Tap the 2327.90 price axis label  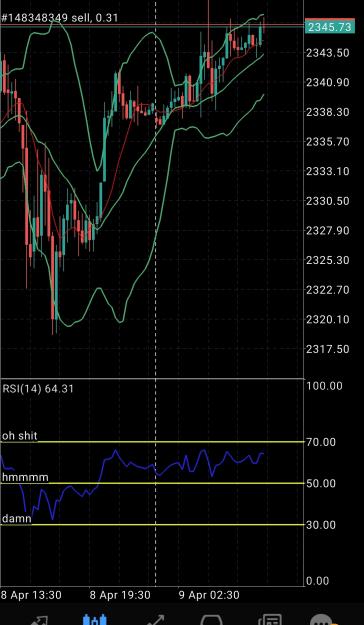click(328, 230)
